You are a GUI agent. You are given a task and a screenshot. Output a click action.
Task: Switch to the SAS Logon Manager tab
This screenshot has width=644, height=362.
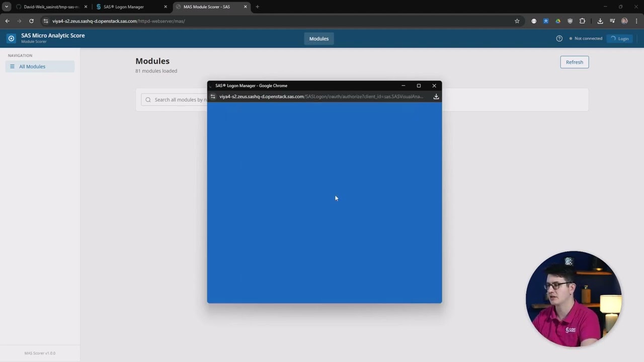(x=128, y=7)
